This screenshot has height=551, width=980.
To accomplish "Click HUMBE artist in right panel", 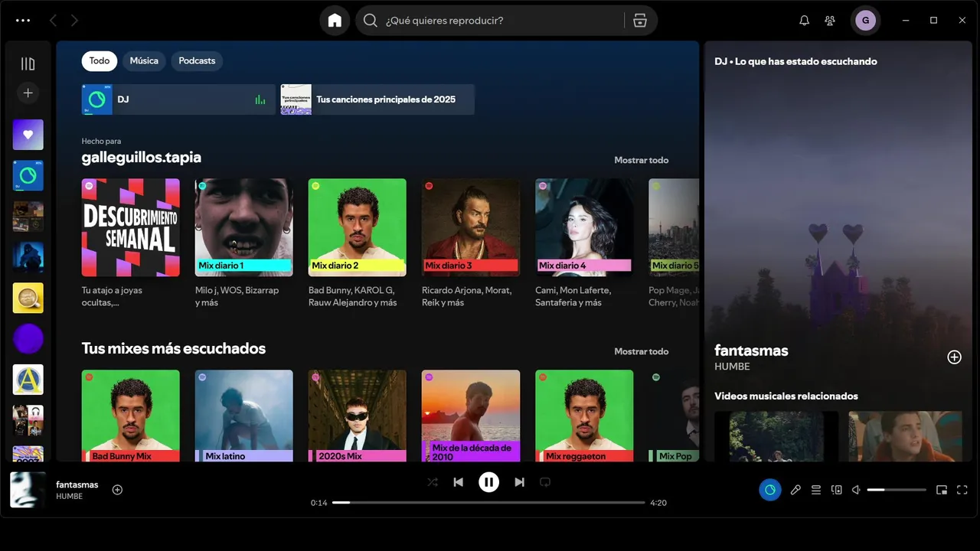I will point(732,367).
